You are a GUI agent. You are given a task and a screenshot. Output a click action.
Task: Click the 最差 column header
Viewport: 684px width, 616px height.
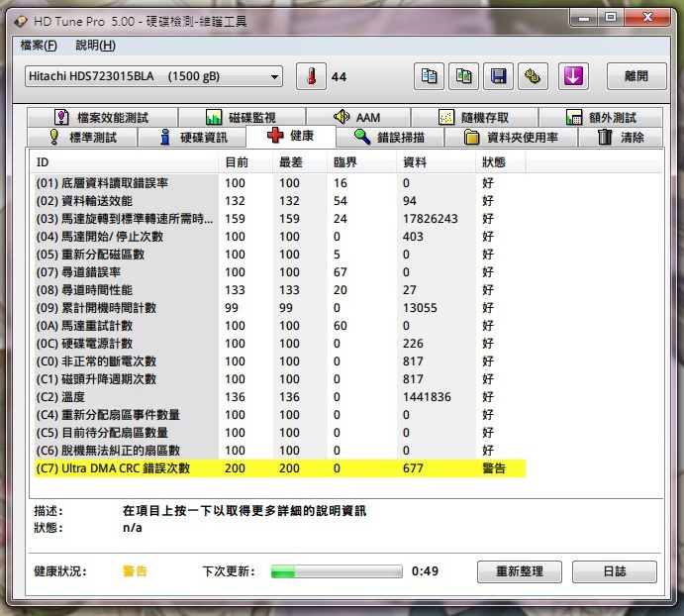click(300, 162)
